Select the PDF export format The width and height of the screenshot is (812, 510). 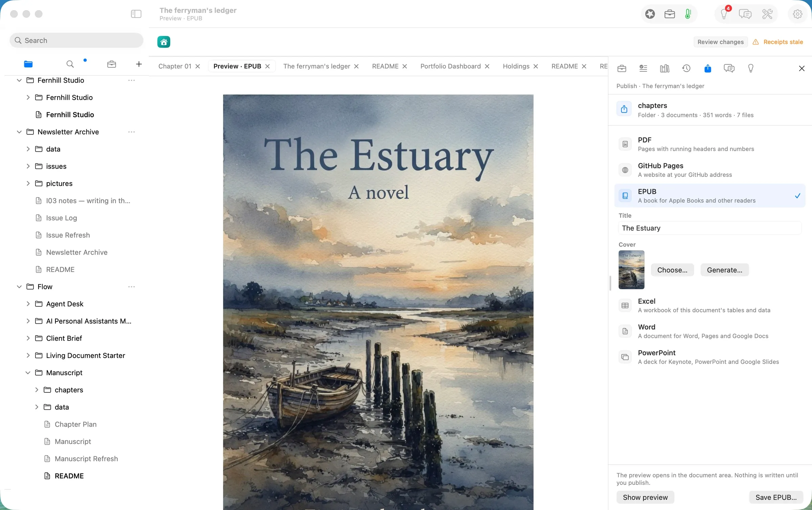point(710,144)
